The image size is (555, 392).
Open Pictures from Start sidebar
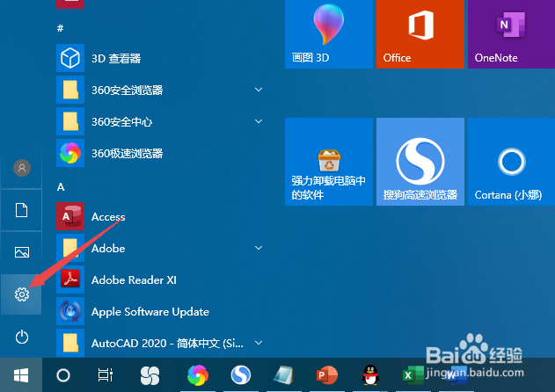coord(22,252)
